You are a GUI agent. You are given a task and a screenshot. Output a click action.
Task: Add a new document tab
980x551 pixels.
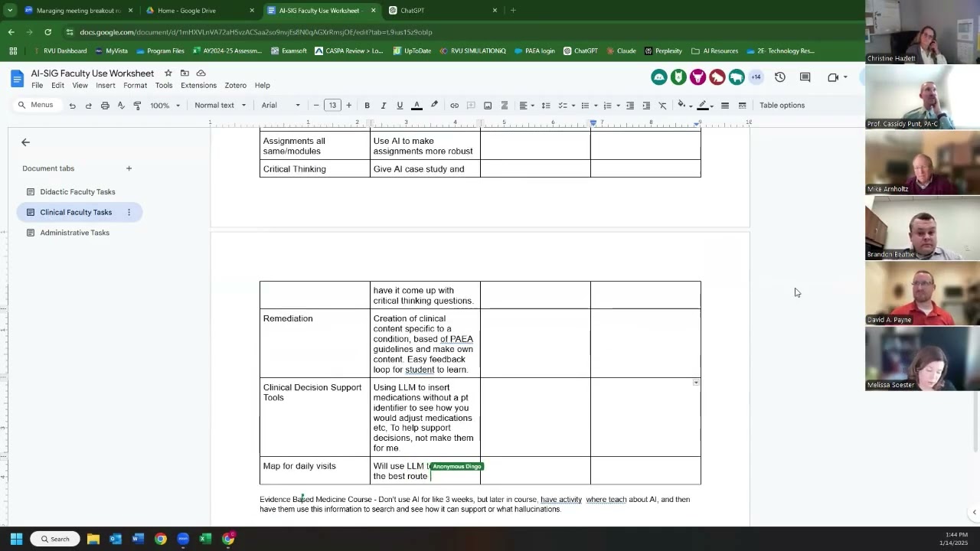pos(129,168)
